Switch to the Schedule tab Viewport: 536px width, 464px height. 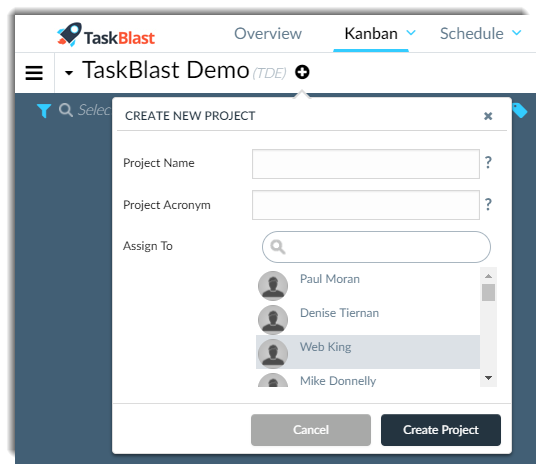point(471,34)
